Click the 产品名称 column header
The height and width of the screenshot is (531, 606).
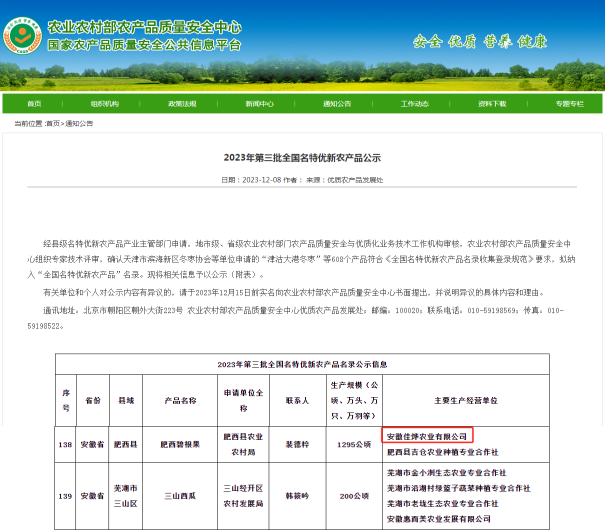click(180, 400)
